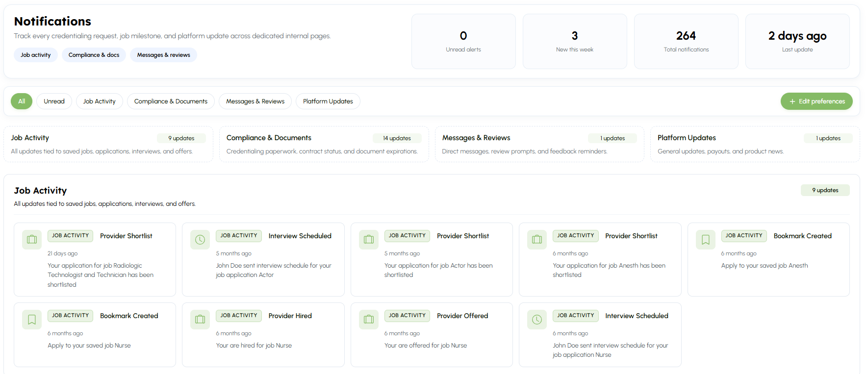Click bookmark icon on Anesth bookmark card
868x374 pixels.
coord(706,240)
